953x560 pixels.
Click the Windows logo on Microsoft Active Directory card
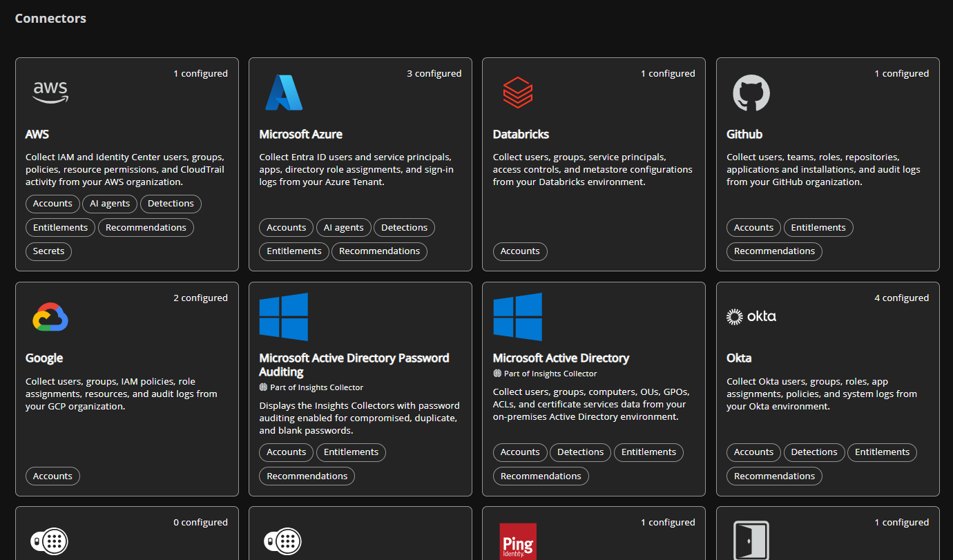518,317
